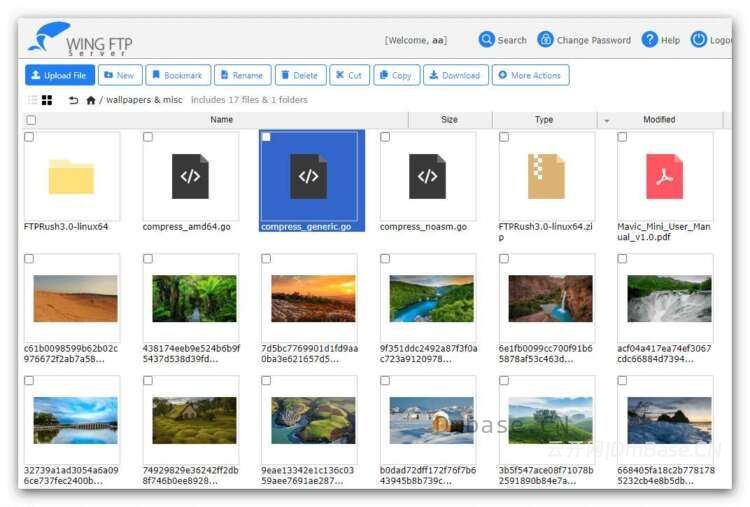Click the FTPRush3.0-linux64.zip file name
750x507 pixels.
click(x=545, y=231)
